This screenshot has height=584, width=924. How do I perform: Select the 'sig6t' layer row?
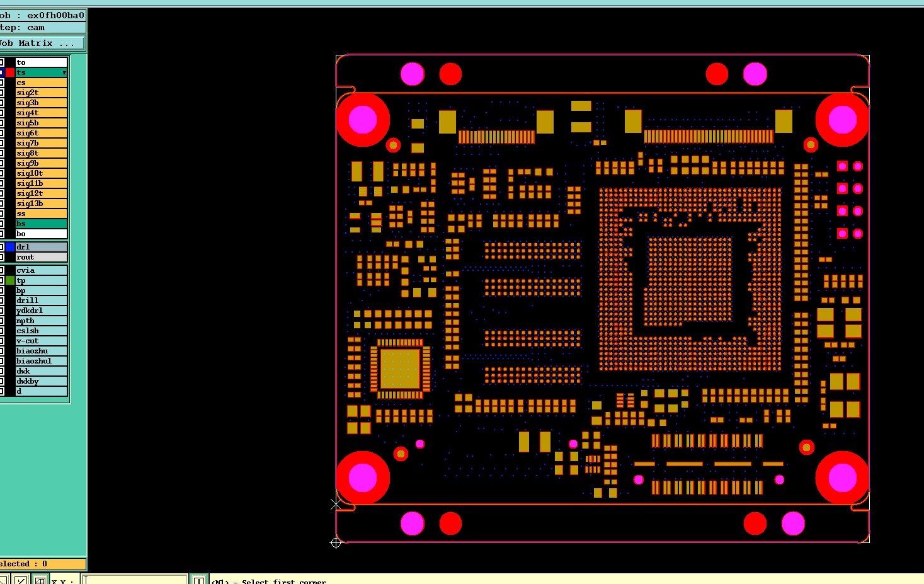point(42,133)
